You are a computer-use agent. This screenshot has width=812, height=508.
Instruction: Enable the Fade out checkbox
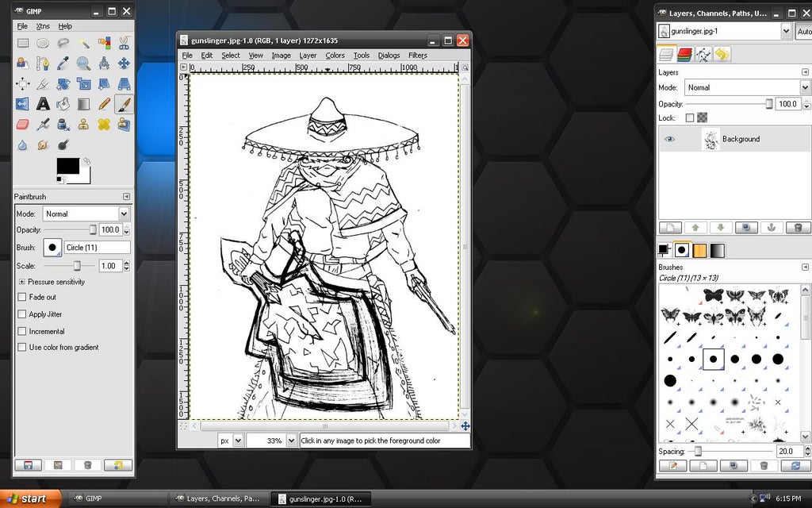(21, 297)
